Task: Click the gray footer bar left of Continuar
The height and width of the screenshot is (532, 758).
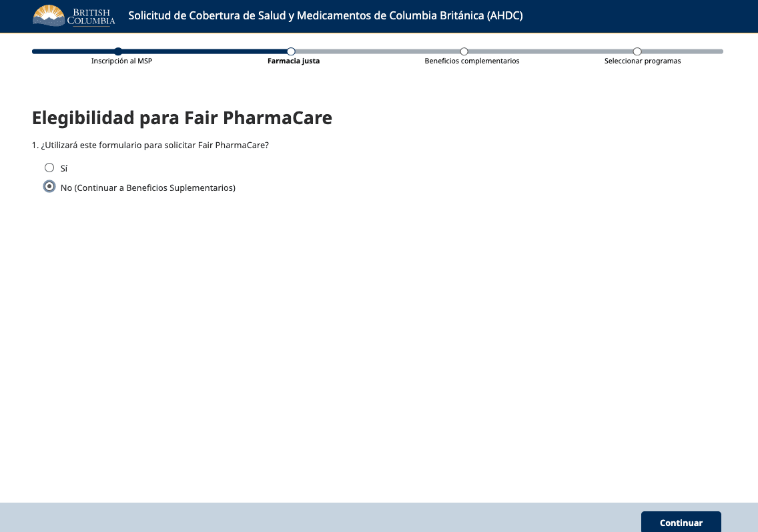Action: (x=320, y=517)
